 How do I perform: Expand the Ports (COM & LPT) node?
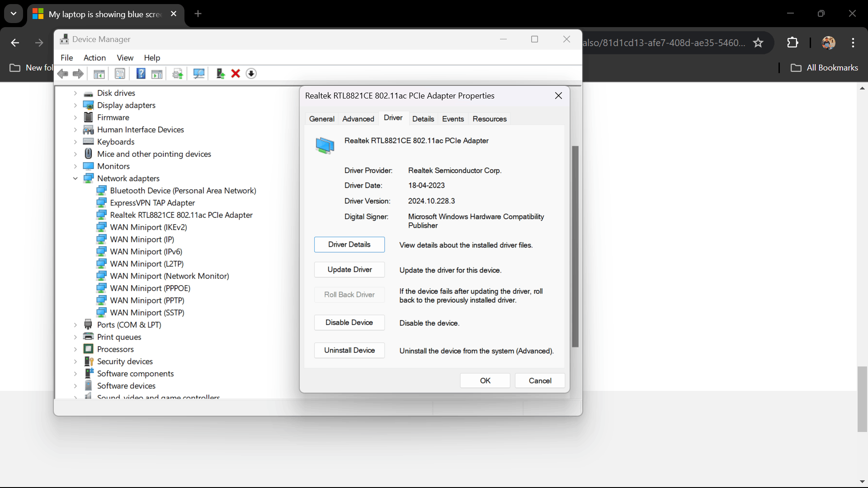(75, 325)
